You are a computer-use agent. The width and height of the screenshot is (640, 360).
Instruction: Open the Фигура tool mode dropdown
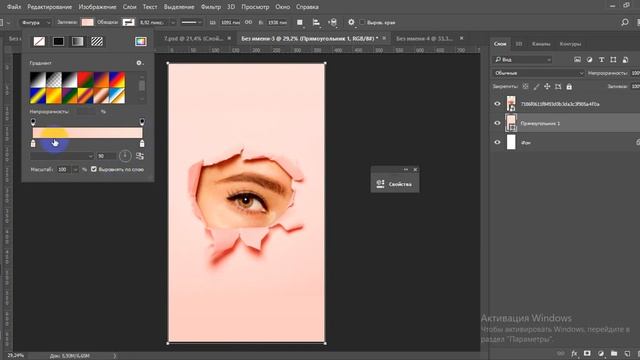[x=36, y=22]
